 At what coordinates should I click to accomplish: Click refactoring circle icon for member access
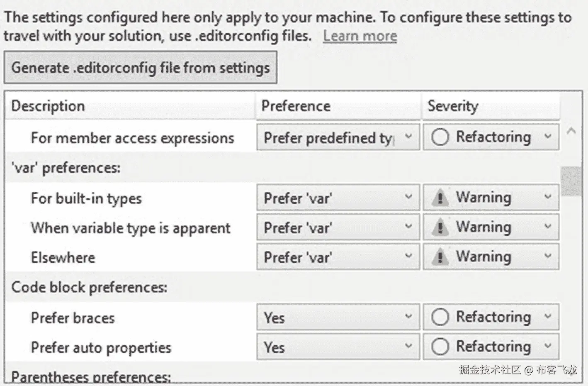440,137
